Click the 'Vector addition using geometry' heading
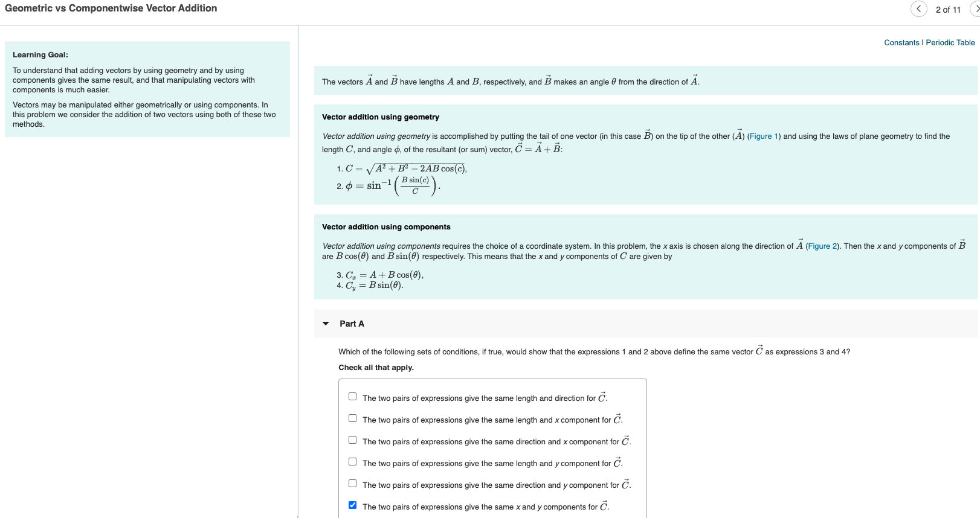Viewport: 980px width, 518px height. [x=380, y=117]
